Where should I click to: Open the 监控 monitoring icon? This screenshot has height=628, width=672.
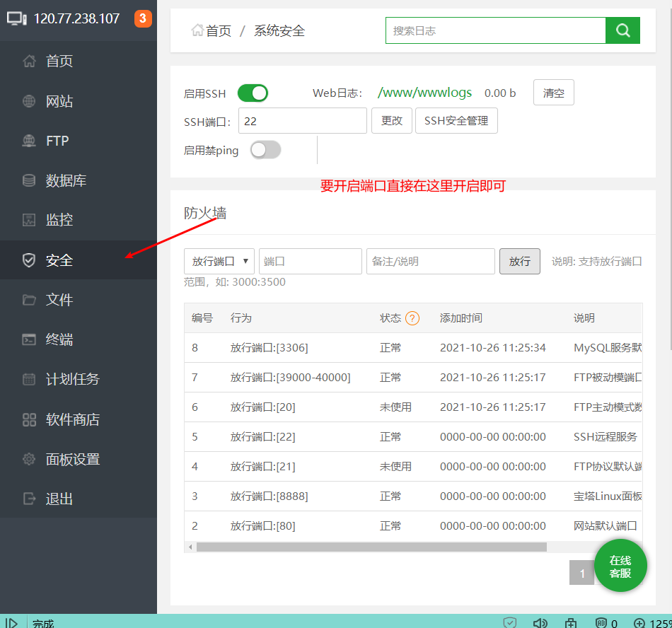[x=29, y=220]
